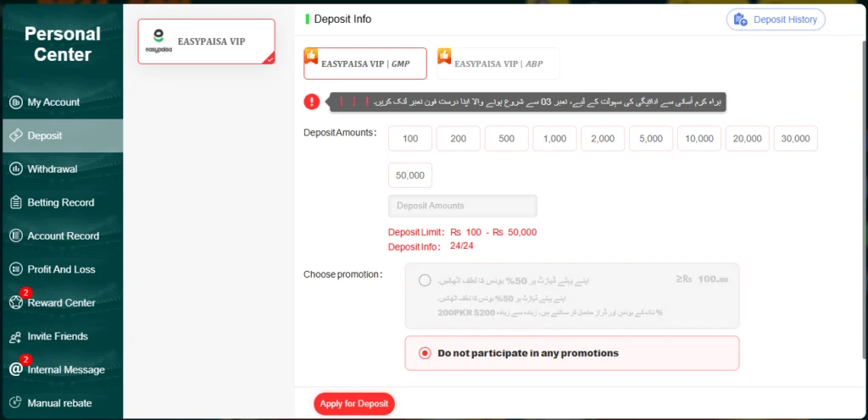Image resolution: width=868 pixels, height=420 pixels.
Task: Select the first deposit 50% bonus promotion
Action: 424,280
